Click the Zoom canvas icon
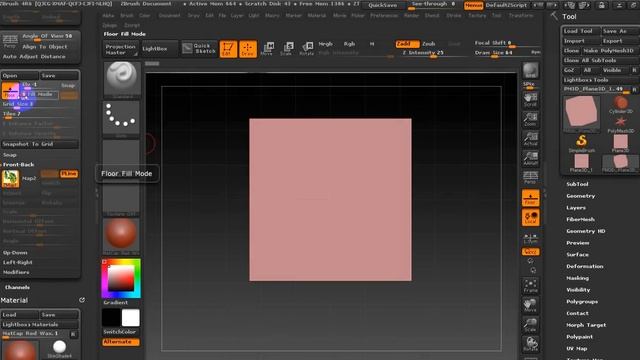 point(530,120)
